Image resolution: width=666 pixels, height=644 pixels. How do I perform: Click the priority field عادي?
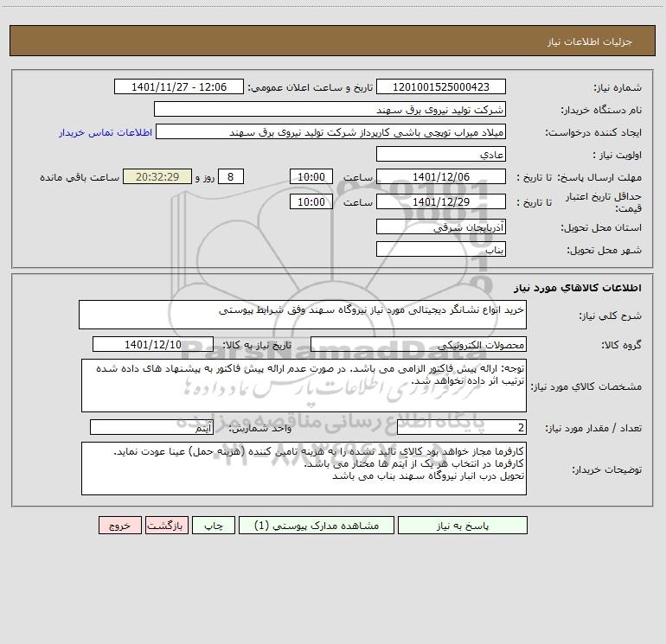click(441, 154)
